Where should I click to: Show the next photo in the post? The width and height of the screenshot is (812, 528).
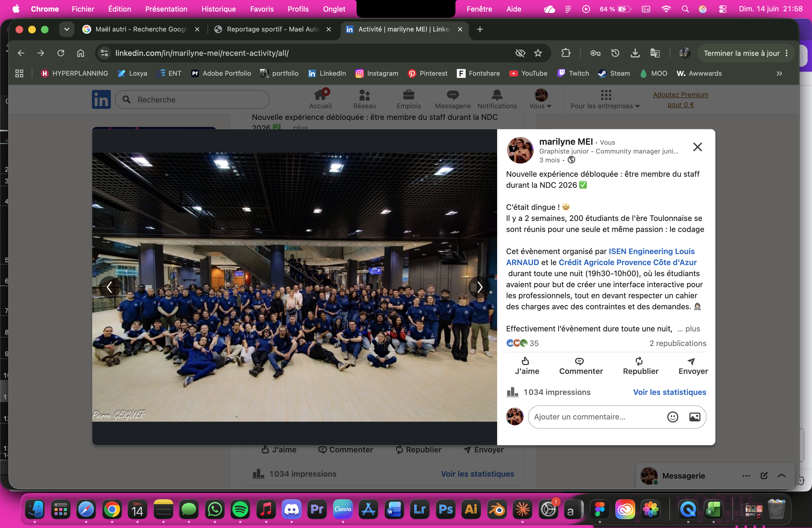(479, 287)
